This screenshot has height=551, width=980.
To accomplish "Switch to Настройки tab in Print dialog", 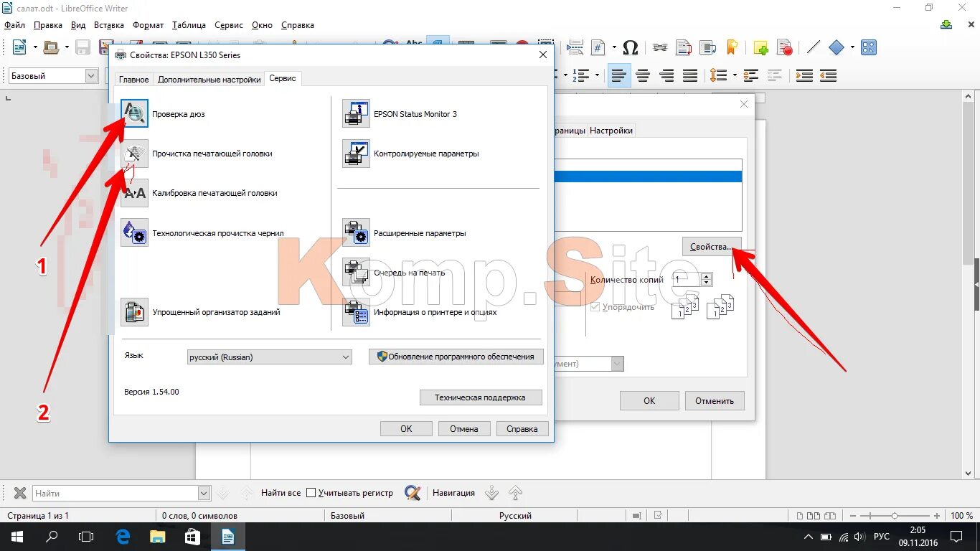I will [x=611, y=131].
